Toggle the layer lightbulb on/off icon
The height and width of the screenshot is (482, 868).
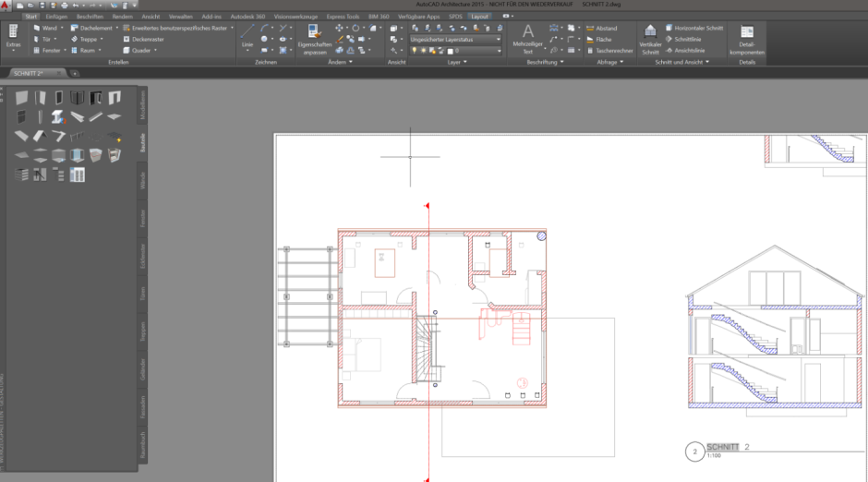click(x=414, y=51)
